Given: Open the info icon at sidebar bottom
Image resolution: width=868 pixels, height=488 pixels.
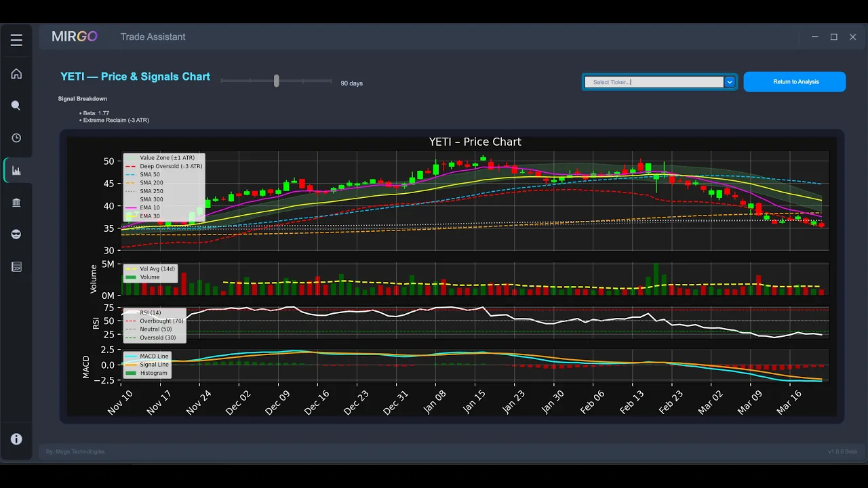Looking at the screenshot, I should [16, 439].
